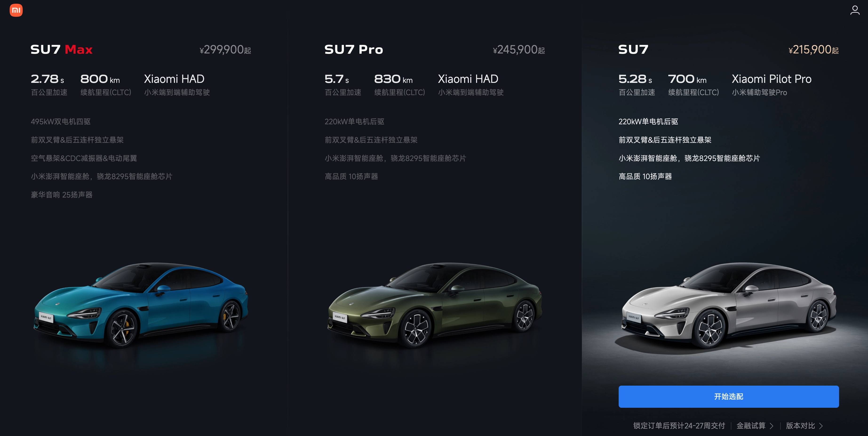The image size is (868, 436).
Task: Select the SU7 Max model title
Action: (x=61, y=50)
